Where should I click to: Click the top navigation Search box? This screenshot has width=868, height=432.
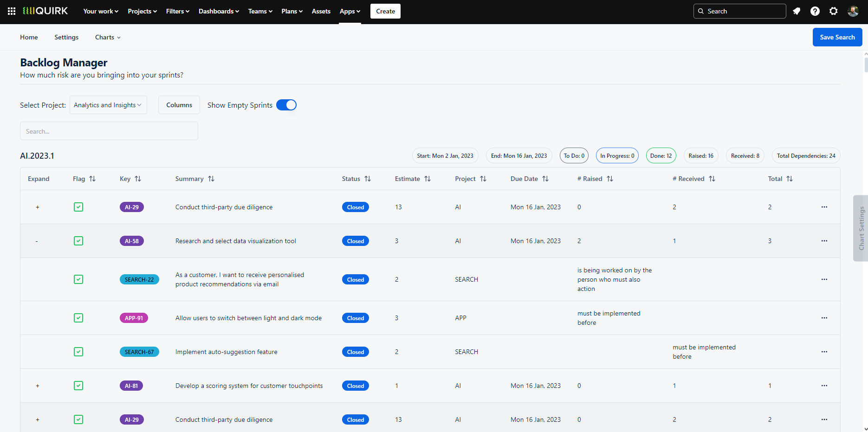[739, 11]
